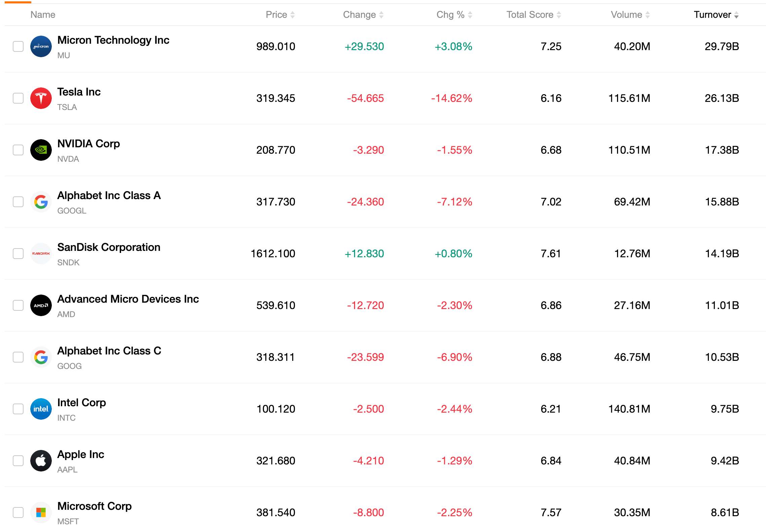Tick the checkbox for Micron Technology Inc
Viewport: 766px width, 532px height.
[x=18, y=46]
